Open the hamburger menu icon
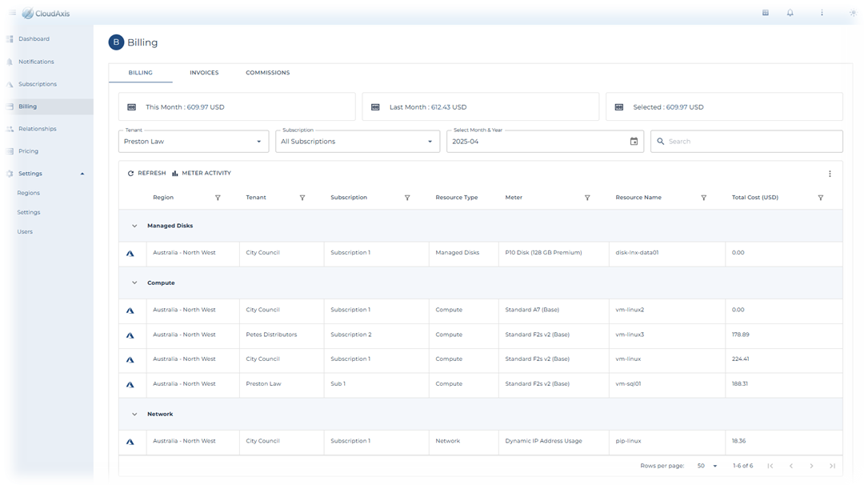Viewport: 868px width, 489px height. (x=12, y=13)
